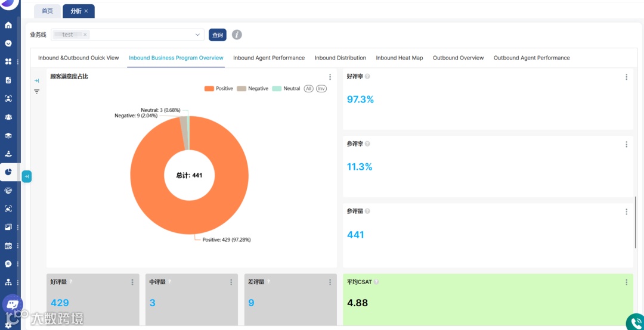
Task: Open the head-with-gear icon in sidebar
Action: (x=8, y=264)
